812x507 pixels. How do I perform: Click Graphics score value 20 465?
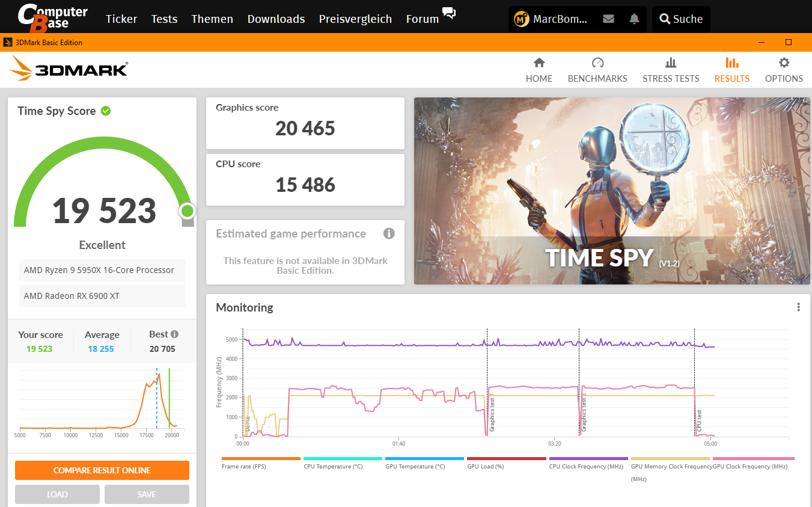point(305,128)
